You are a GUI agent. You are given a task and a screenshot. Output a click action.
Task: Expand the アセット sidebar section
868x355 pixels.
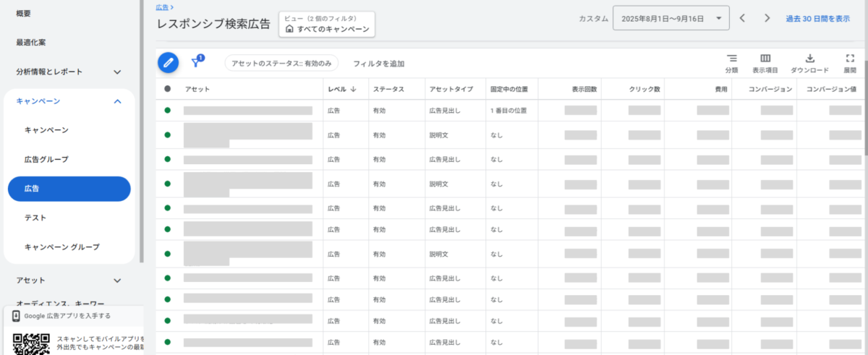click(x=117, y=280)
